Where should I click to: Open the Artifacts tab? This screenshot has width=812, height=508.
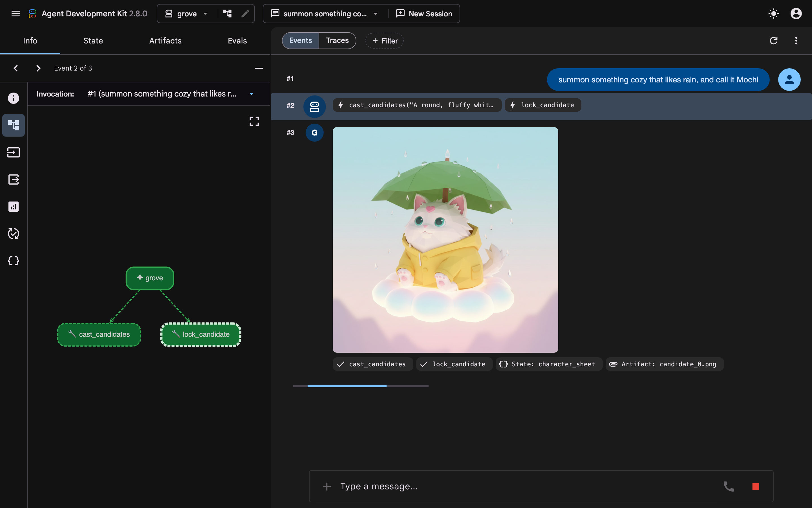point(165,41)
